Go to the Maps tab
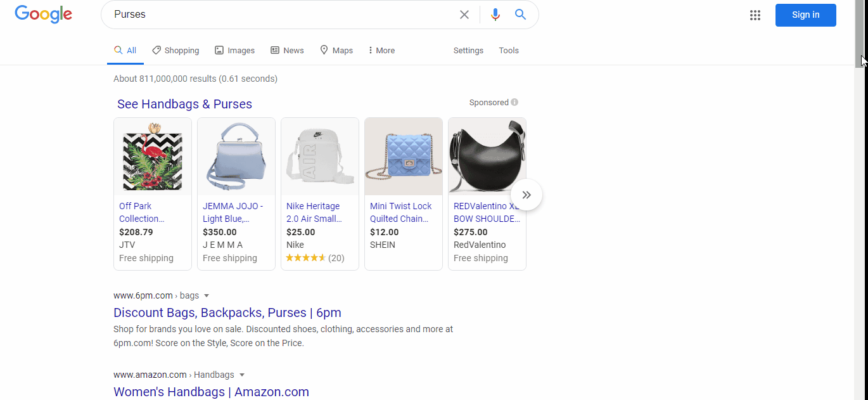This screenshot has height=400, width=868. 336,51
